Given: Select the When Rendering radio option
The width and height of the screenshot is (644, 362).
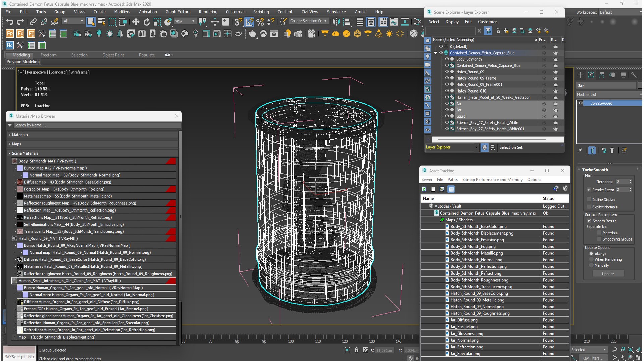Looking at the screenshot, I should click(591, 260).
